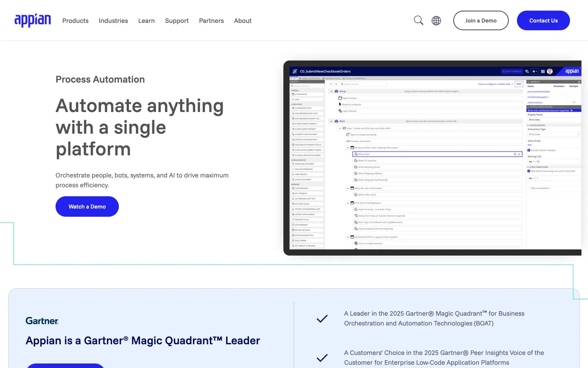Click the Contact Us button
588x368 pixels.
coord(543,20)
